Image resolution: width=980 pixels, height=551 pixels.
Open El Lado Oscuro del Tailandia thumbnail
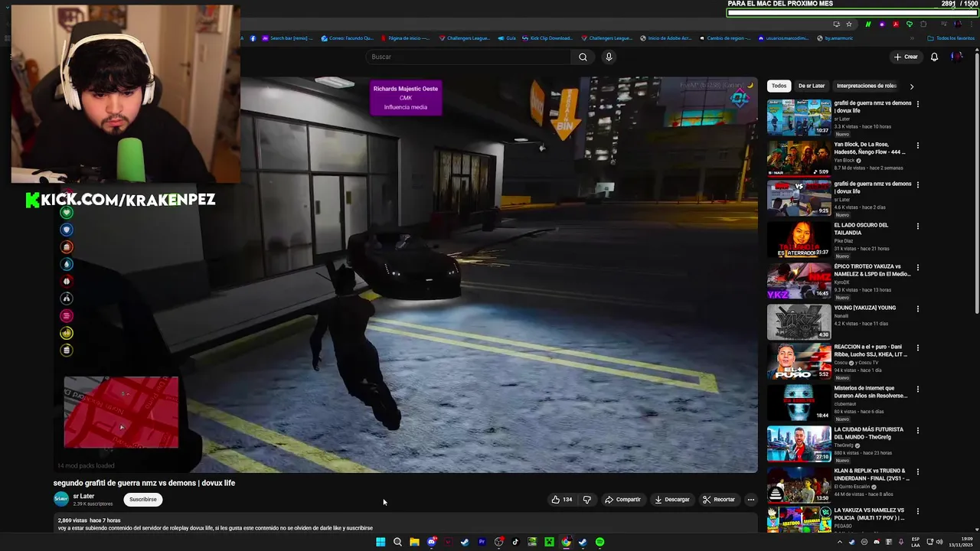pos(799,240)
